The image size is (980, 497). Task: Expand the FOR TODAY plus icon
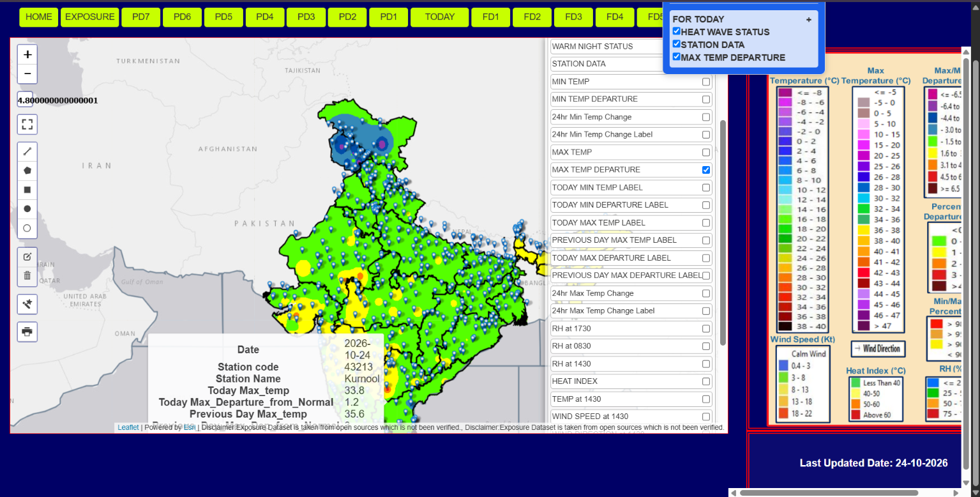[x=808, y=19]
